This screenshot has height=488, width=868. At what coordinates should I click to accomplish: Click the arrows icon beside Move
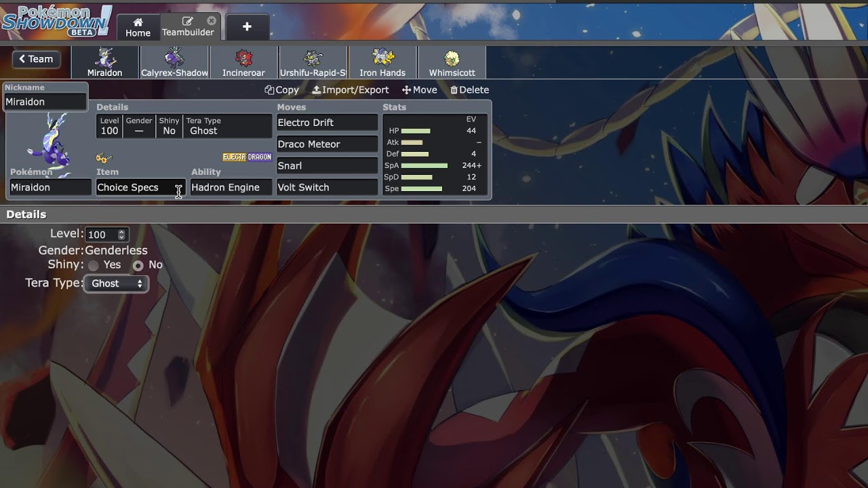tap(406, 89)
